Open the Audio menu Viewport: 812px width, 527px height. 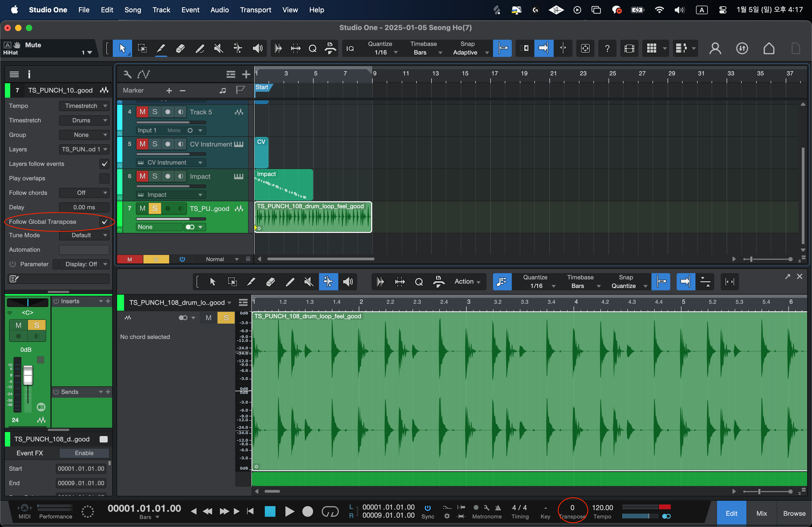tap(219, 10)
